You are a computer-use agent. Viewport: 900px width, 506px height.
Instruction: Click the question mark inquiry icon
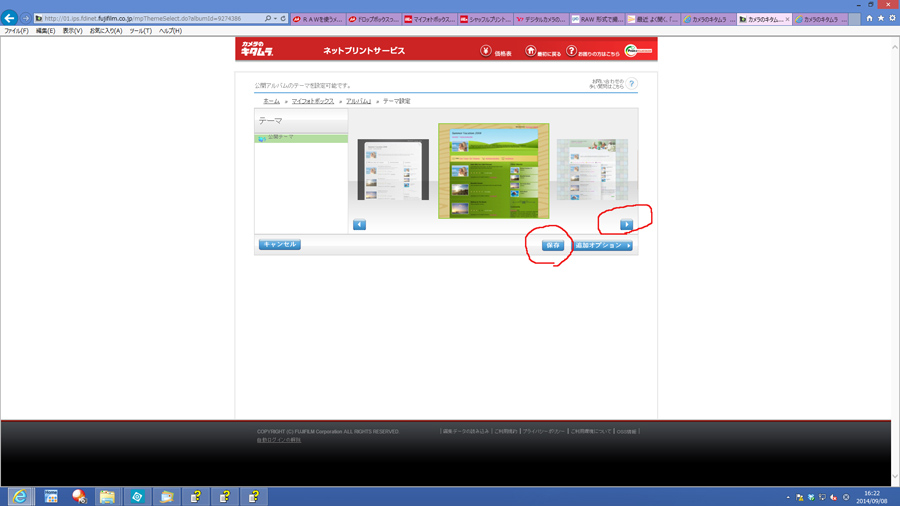(x=631, y=85)
